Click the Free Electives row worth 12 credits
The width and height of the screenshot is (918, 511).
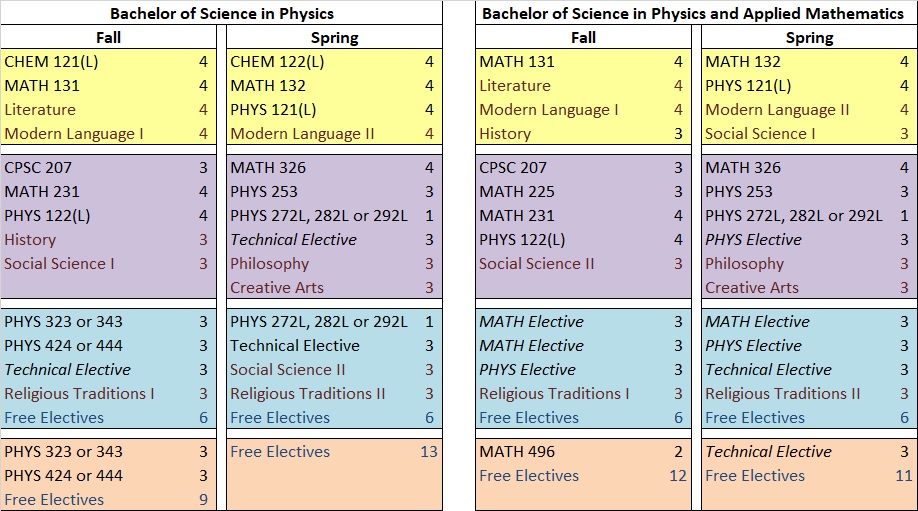[x=529, y=475]
